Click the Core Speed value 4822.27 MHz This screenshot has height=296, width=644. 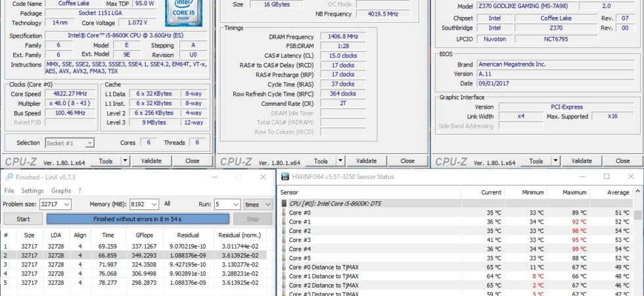70,93
